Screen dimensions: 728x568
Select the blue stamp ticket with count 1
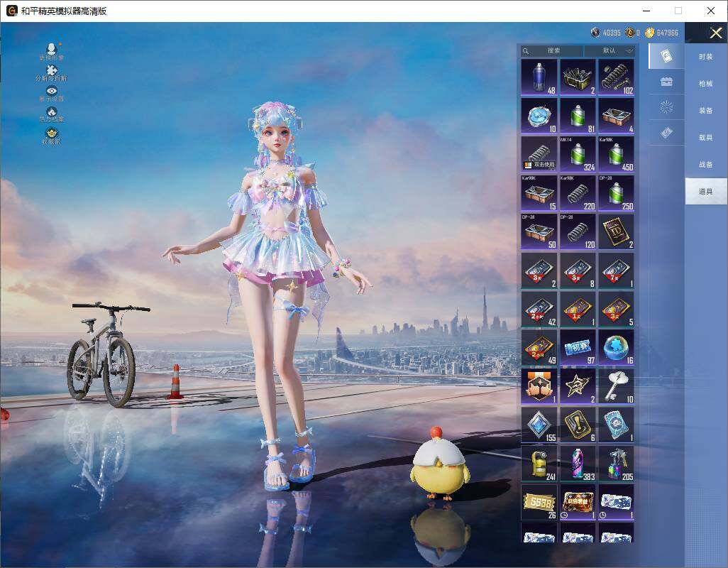pyautogui.click(x=616, y=425)
